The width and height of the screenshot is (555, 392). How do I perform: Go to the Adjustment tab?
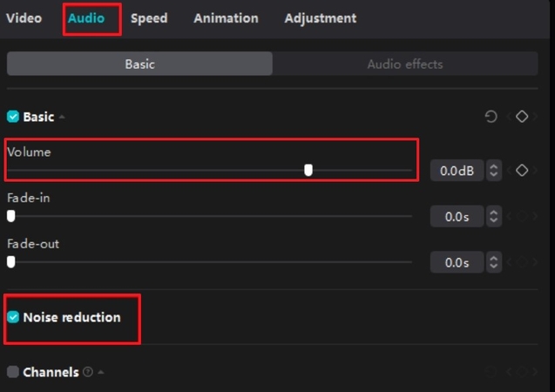pos(321,18)
